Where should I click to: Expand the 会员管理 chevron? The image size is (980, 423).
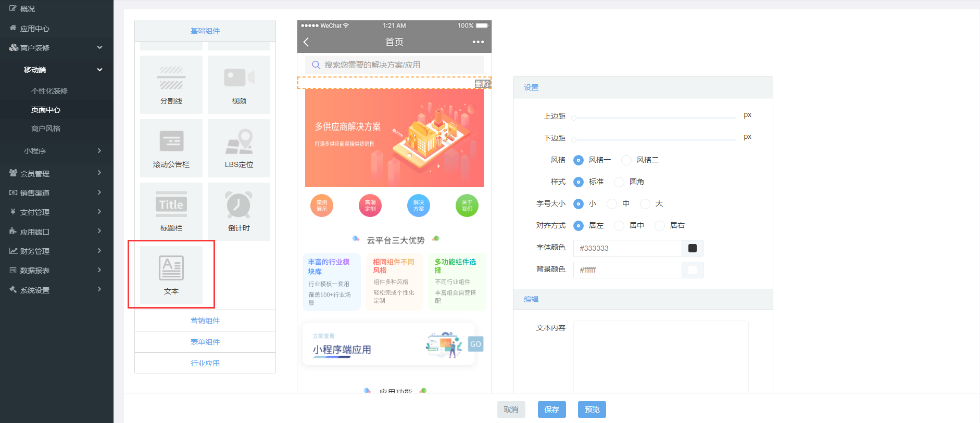coord(99,173)
